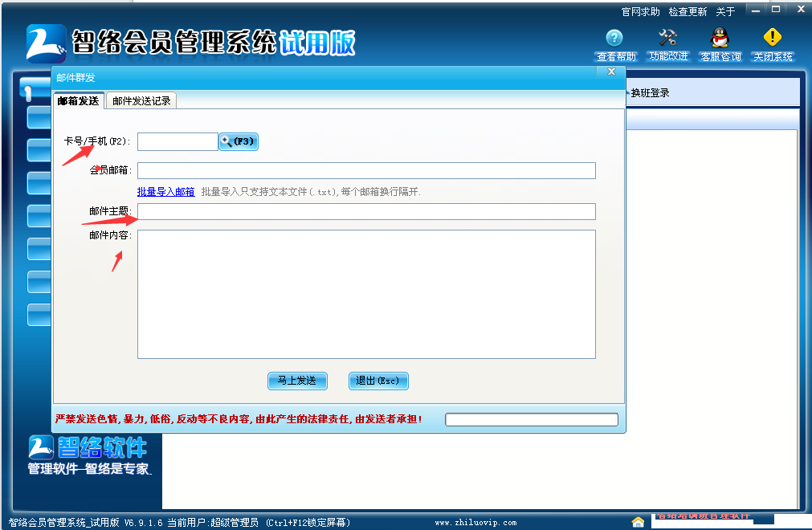Viewport: 812px width, 530px height.
Task: Click the hint text 批量导入只支持文本文件
Action: [x=311, y=192]
